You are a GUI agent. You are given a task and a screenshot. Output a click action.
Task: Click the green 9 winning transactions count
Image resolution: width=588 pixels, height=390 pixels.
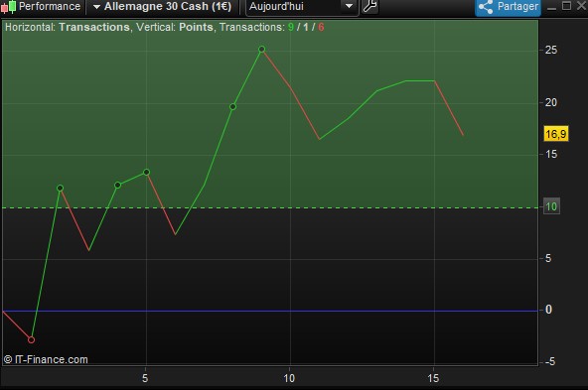click(291, 27)
